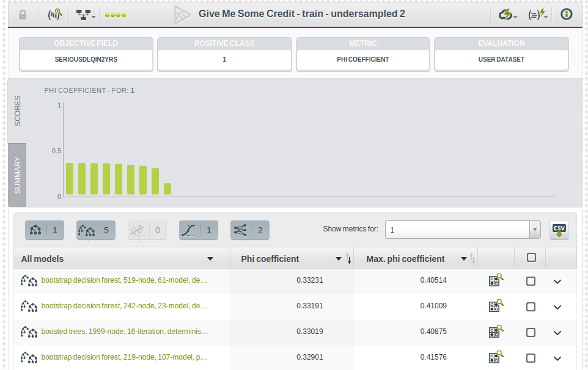
Task: Expand the All models filter dropdown
Action: point(210,259)
